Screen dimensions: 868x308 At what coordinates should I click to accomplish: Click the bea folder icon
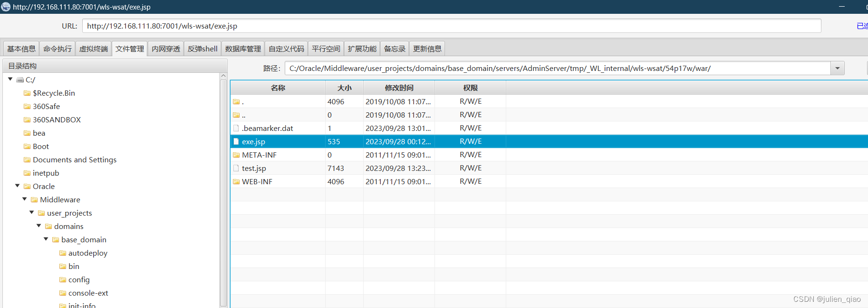click(27, 133)
